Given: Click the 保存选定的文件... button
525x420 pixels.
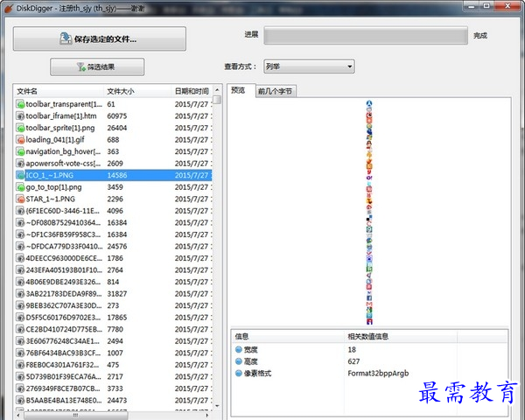Looking at the screenshot, I should 100,38.
